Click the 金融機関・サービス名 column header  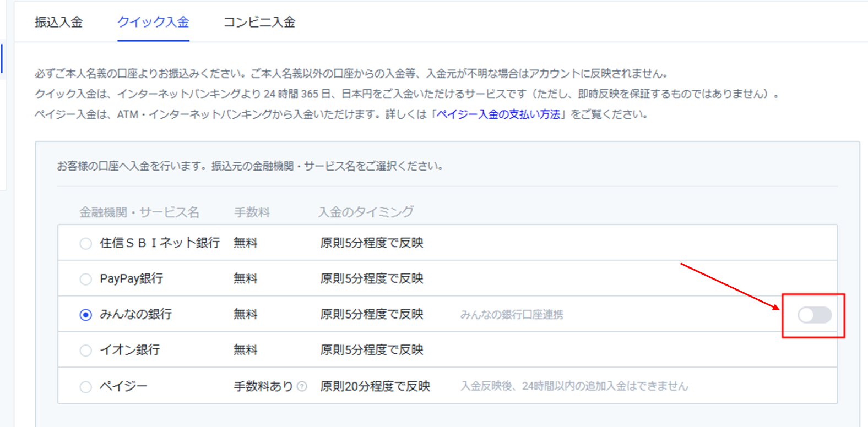click(139, 212)
